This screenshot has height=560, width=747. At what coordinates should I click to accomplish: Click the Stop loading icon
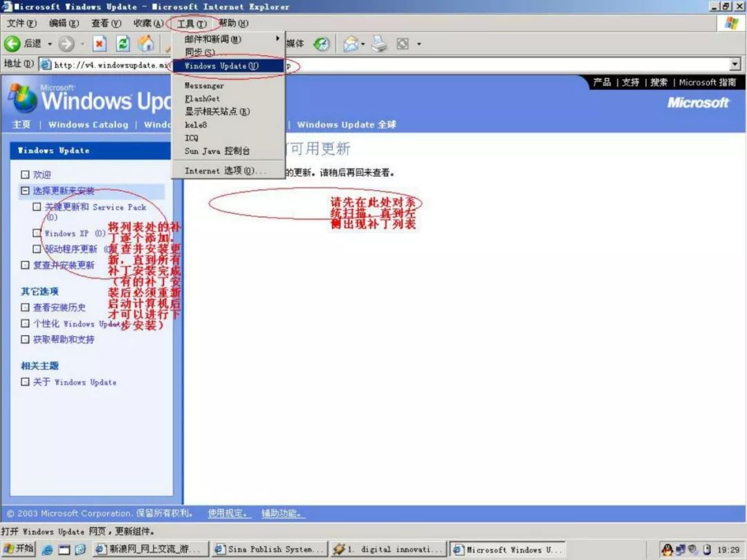(x=99, y=44)
